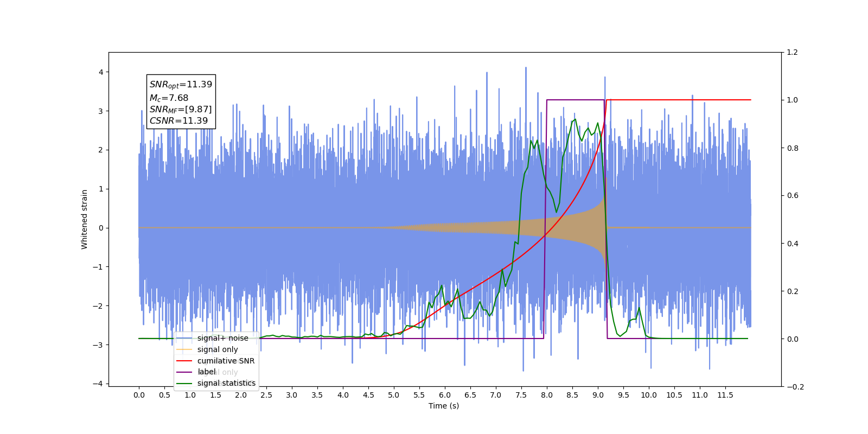Click the Mc=7.68 annotation text
Screen dimensions: 868x434
click(x=169, y=98)
